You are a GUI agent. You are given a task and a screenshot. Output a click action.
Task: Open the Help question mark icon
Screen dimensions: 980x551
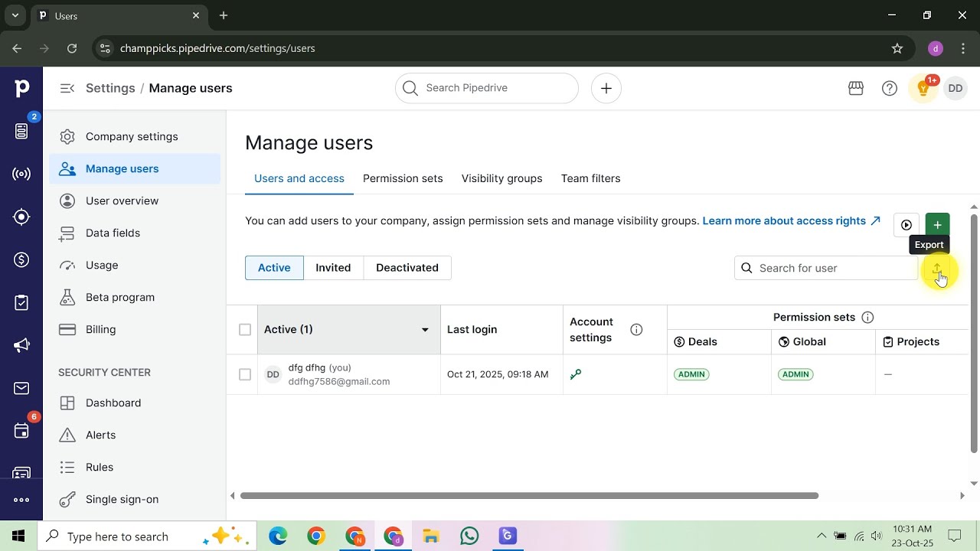[890, 88]
